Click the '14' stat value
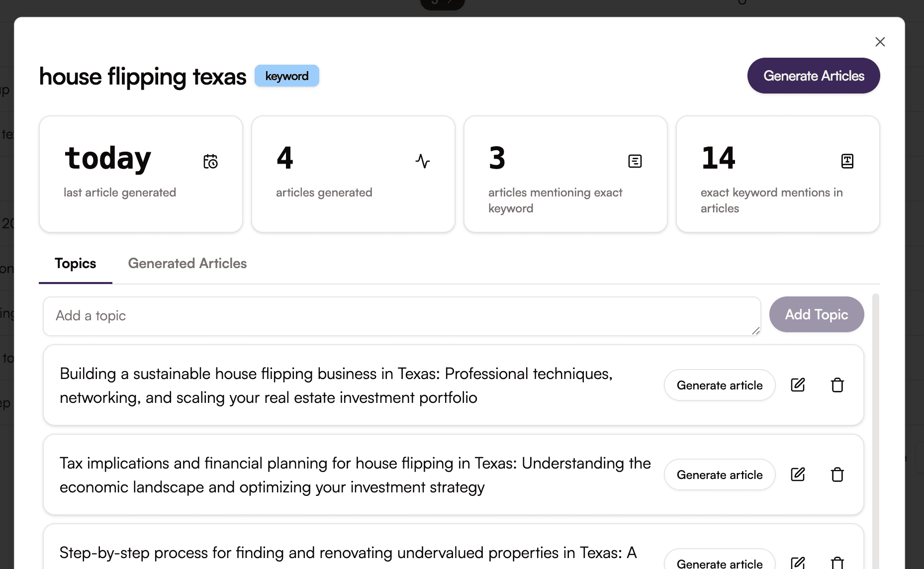 (x=719, y=159)
